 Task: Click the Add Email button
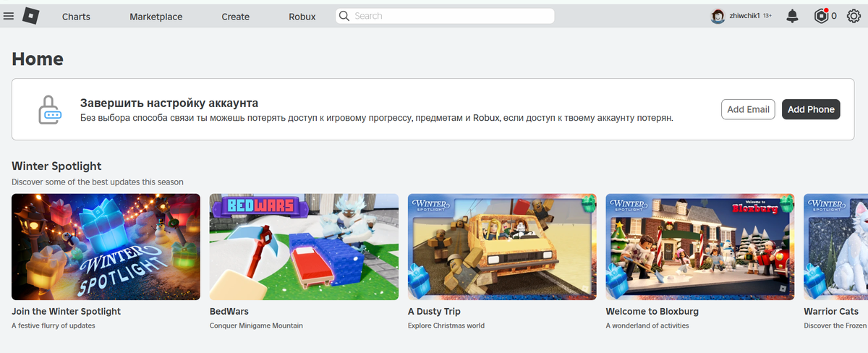pyautogui.click(x=748, y=109)
